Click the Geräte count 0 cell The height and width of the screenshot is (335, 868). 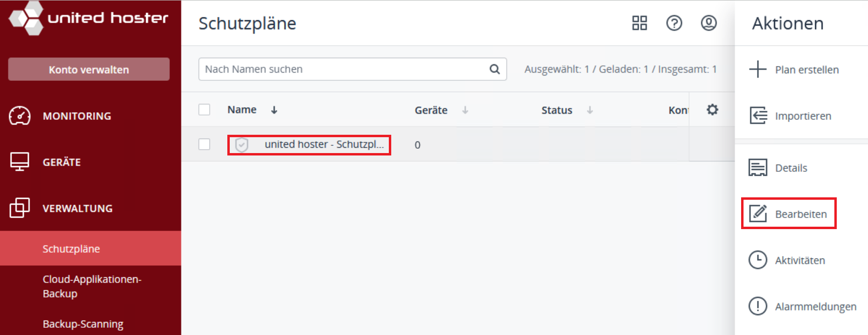point(418,145)
